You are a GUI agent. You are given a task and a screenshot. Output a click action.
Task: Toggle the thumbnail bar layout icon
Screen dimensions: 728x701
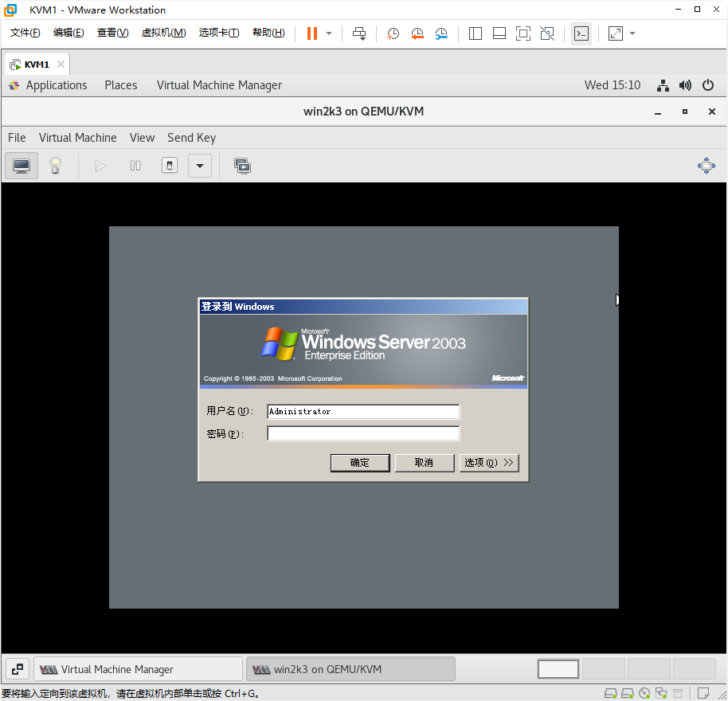499,33
